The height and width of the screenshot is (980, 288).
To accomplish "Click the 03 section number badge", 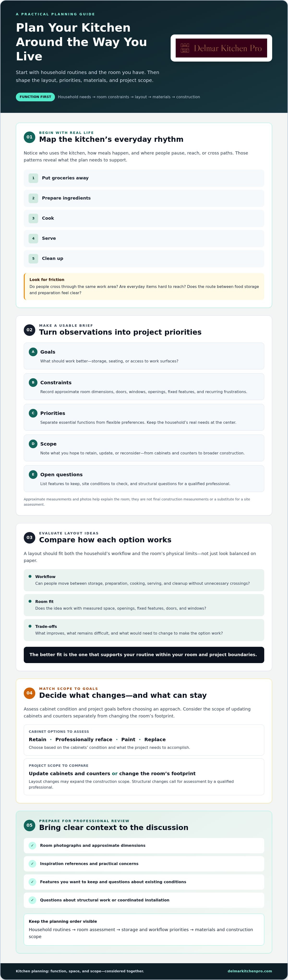I will click(x=29, y=538).
